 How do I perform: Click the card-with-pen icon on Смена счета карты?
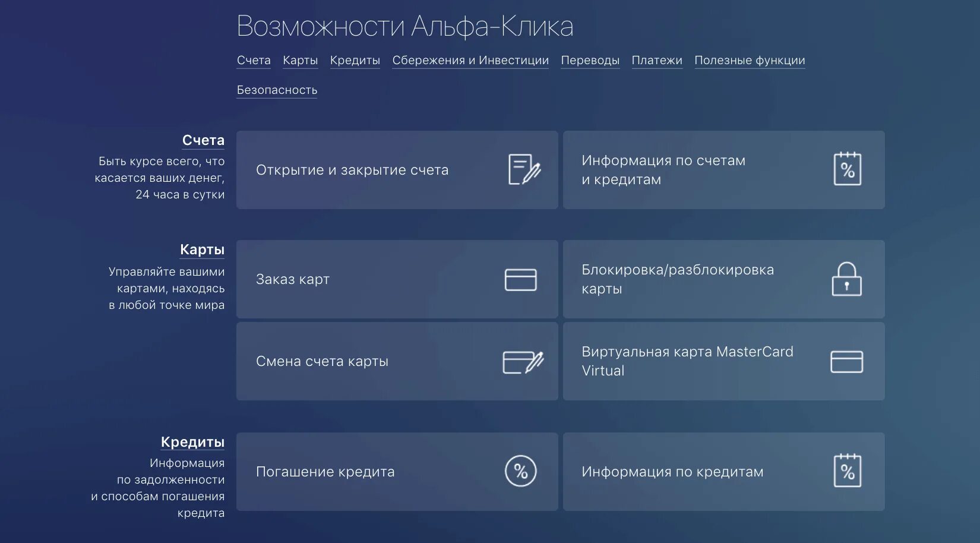pos(523,362)
